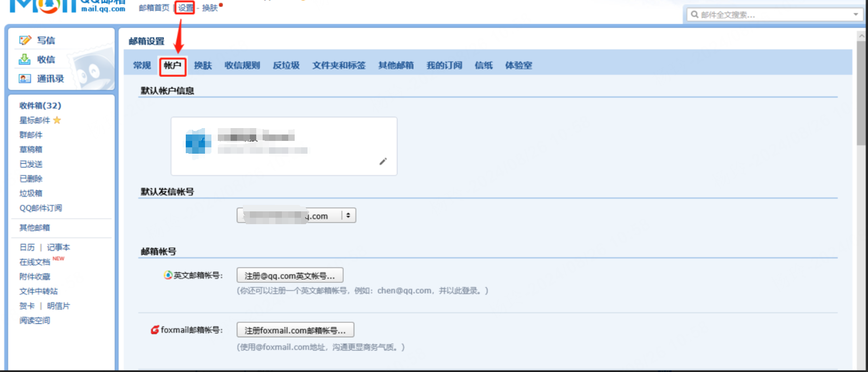Viewport: 868px width, 372px height.
Task: Click the 写信 compose icon
Action: [x=25, y=40]
